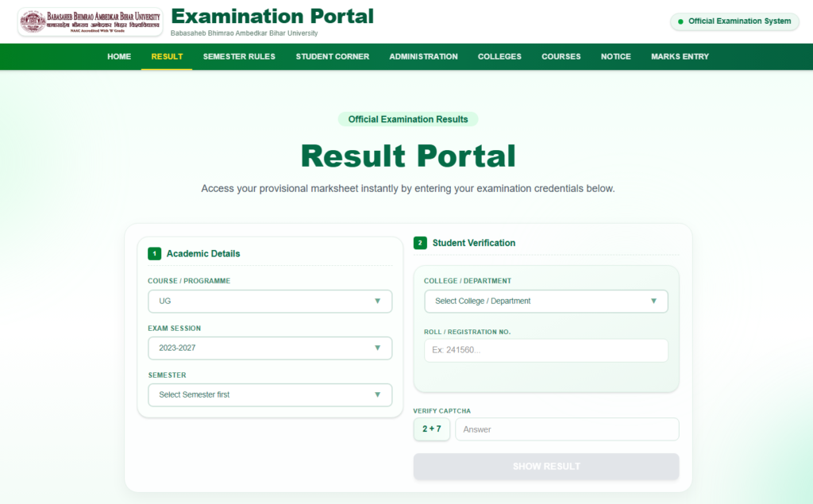Image resolution: width=813 pixels, height=504 pixels.
Task: Open SEMESTER RULES in the navigation bar
Action: click(239, 56)
